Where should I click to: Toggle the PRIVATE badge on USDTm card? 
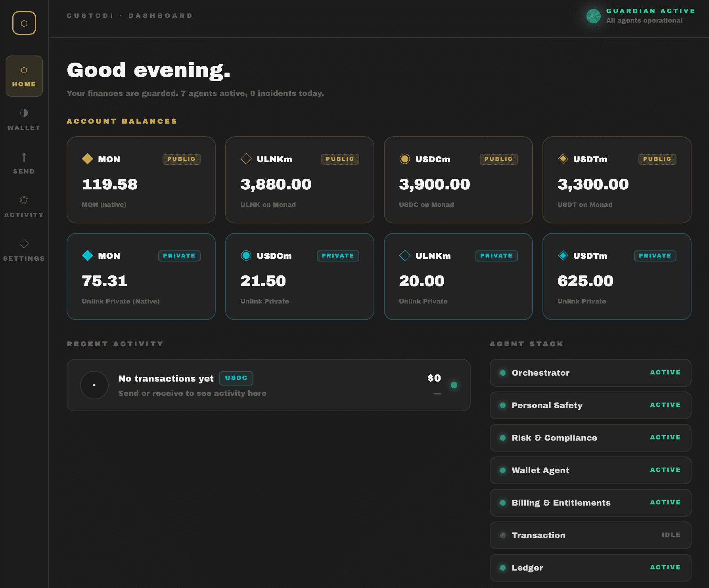click(x=655, y=256)
